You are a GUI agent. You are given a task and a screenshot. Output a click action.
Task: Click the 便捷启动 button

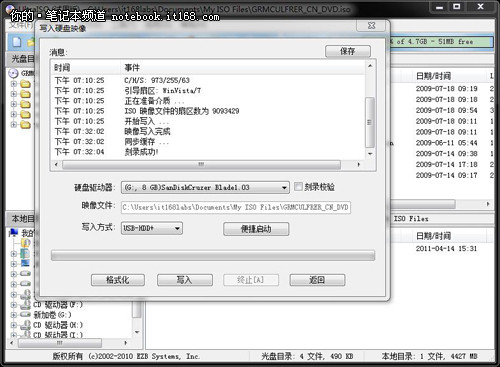256,229
